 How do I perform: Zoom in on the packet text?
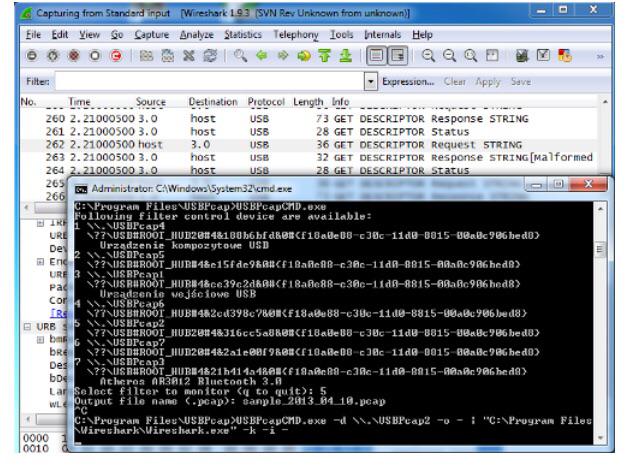click(428, 55)
